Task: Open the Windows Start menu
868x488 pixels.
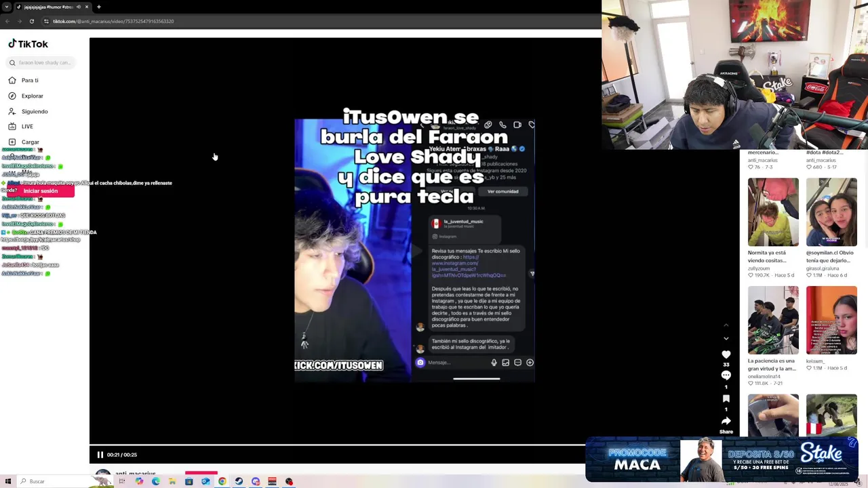Action: (x=8, y=481)
